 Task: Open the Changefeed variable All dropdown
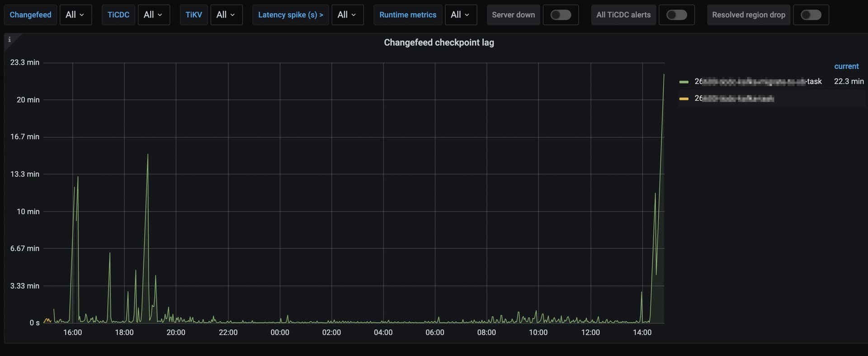[75, 15]
